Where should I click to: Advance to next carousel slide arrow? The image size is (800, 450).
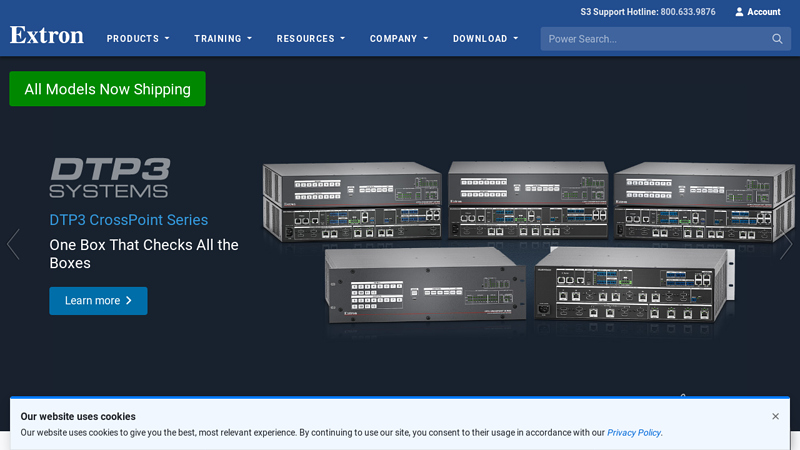tap(786, 244)
